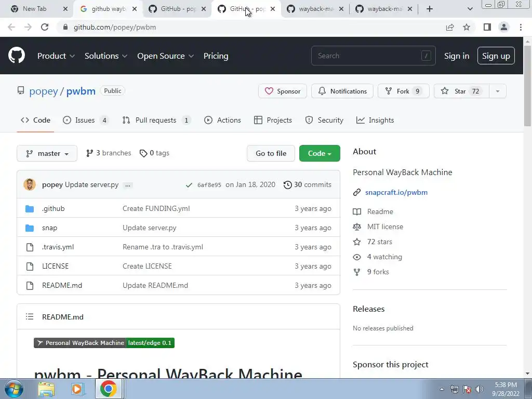Open the browser tab search chevron

coord(470,9)
